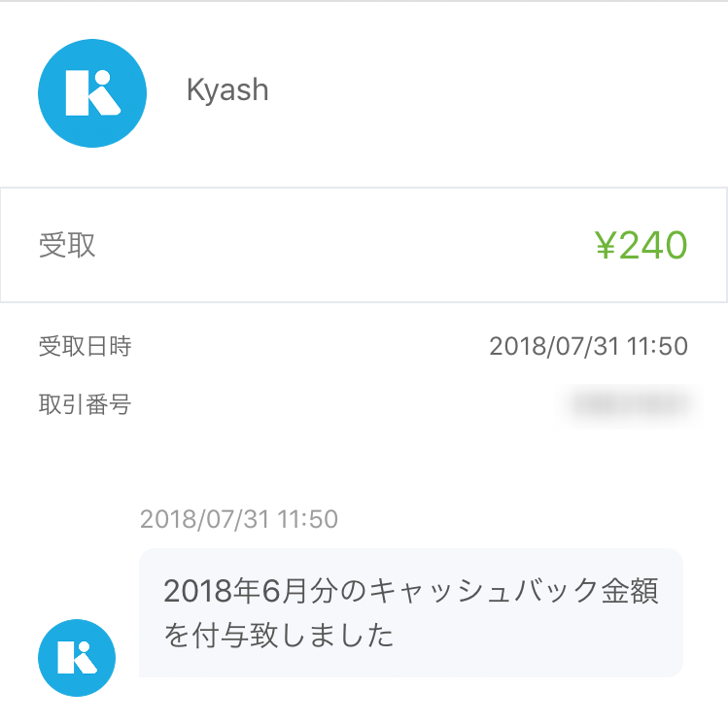Click the header area right of Kyash
Image resolution: width=728 pixels, height=726 pixels.
click(497, 93)
